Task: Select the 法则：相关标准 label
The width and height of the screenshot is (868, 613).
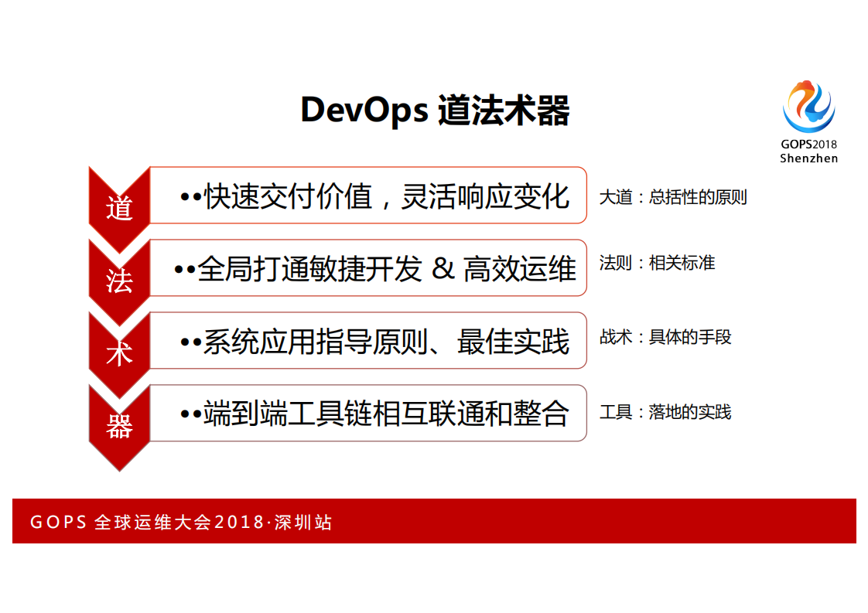Action: pos(658,263)
